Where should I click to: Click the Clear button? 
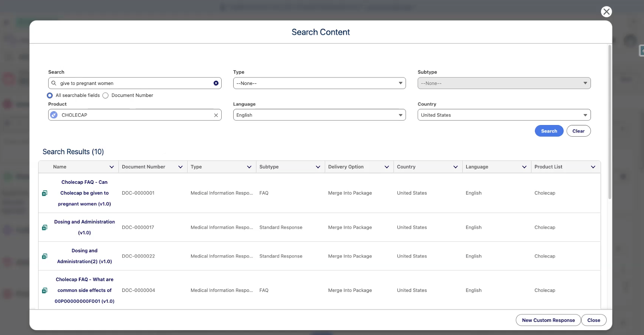[579, 131]
